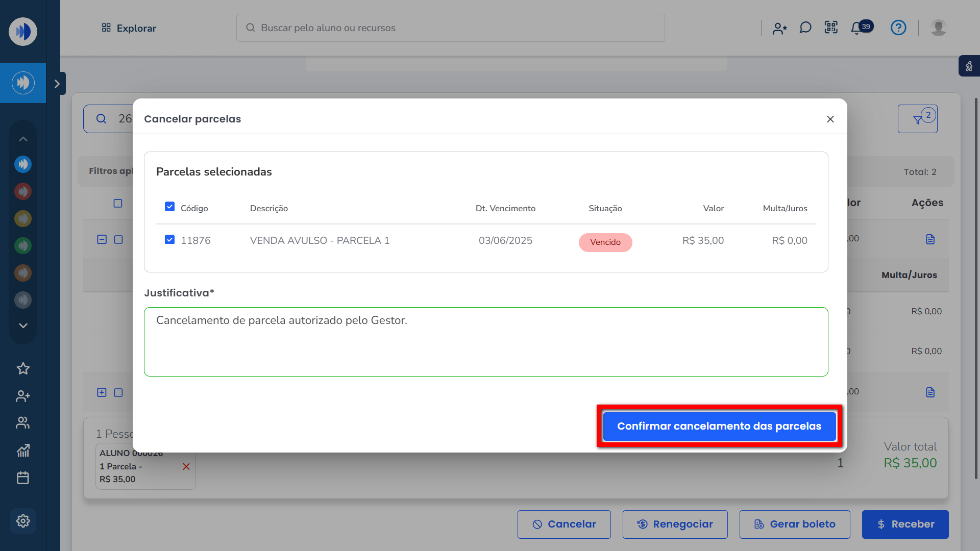Open the QR code scanner icon
This screenshot has height=551, width=980.
click(831, 28)
